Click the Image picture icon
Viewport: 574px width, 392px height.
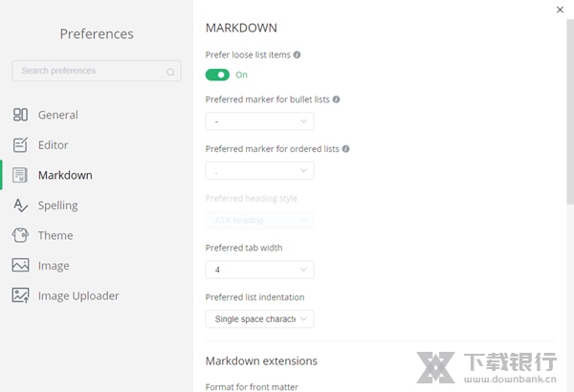[x=20, y=266]
